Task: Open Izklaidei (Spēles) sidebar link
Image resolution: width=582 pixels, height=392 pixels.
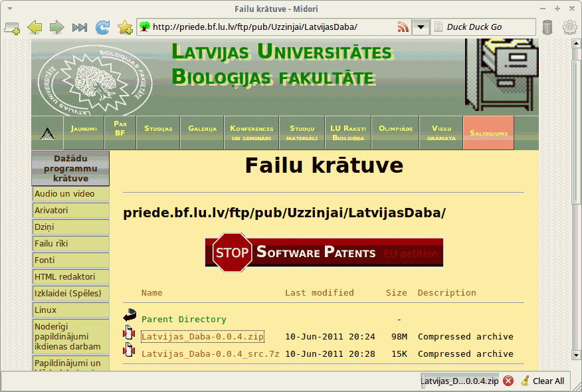Action: point(70,293)
